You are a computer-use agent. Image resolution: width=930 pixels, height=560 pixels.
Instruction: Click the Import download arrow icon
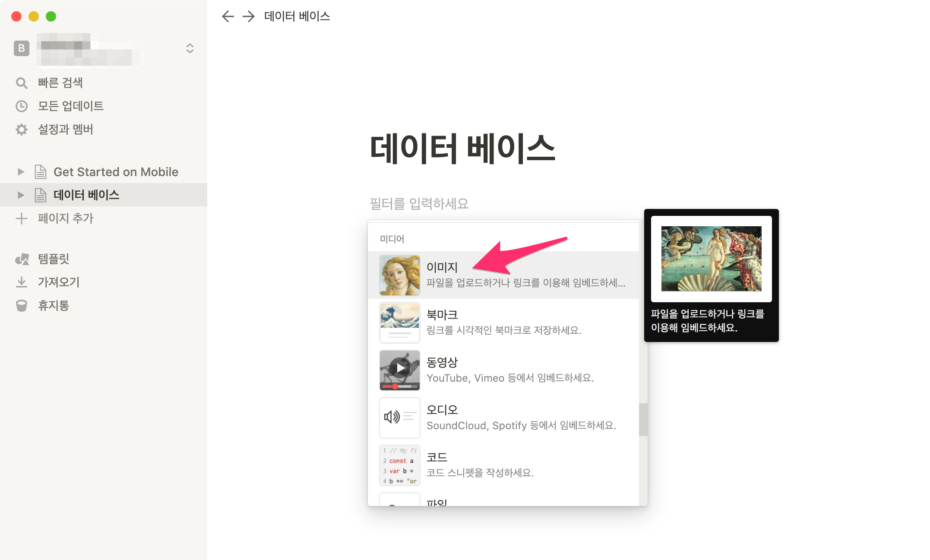(x=22, y=282)
